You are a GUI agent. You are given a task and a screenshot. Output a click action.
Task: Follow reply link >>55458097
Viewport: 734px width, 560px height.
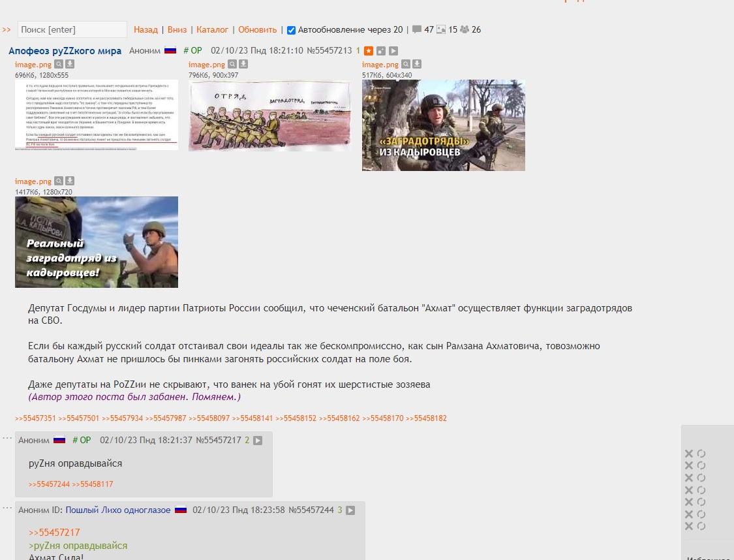209,418
